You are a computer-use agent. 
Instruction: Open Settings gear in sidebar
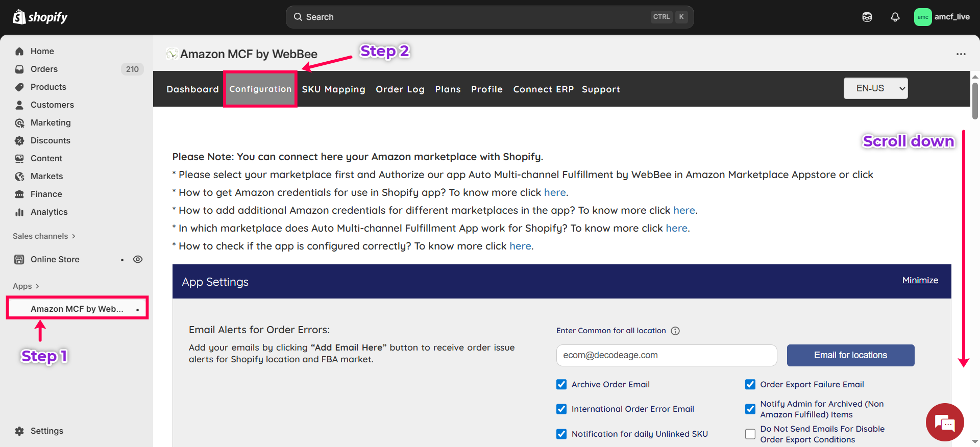pos(19,431)
